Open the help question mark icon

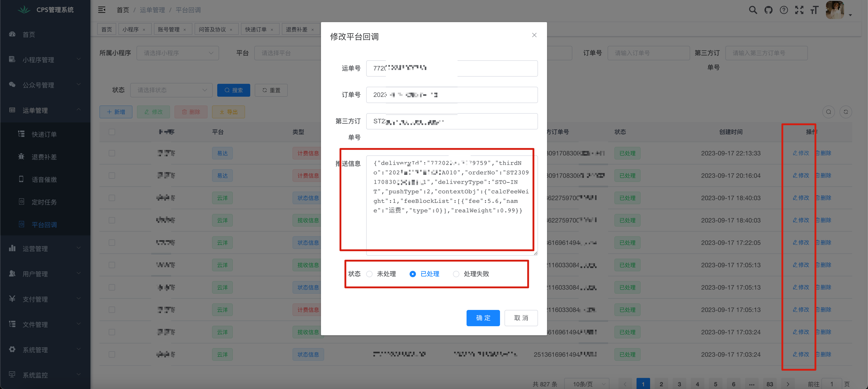[x=784, y=10]
